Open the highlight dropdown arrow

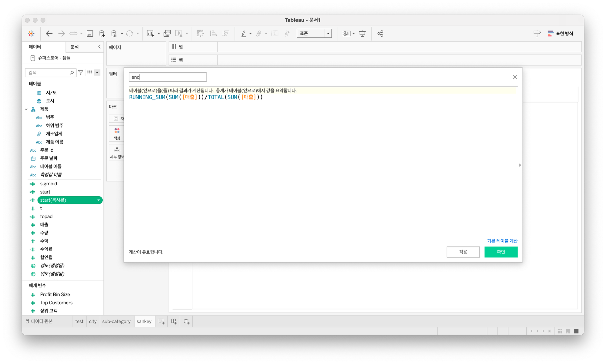(x=250, y=34)
